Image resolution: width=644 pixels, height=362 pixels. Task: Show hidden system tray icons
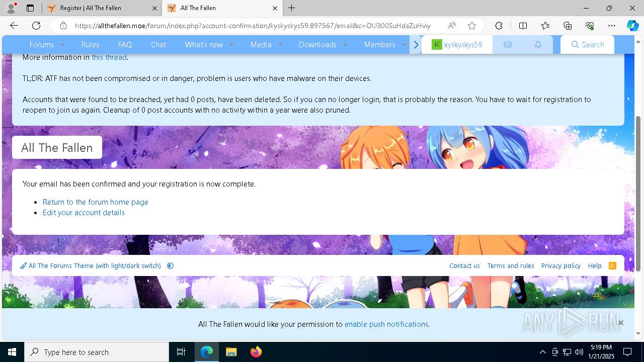coord(542,352)
